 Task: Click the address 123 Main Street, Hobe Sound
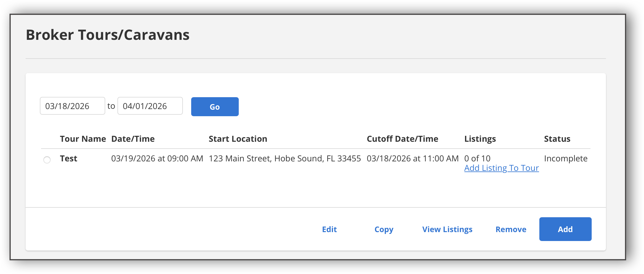pos(285,158)
